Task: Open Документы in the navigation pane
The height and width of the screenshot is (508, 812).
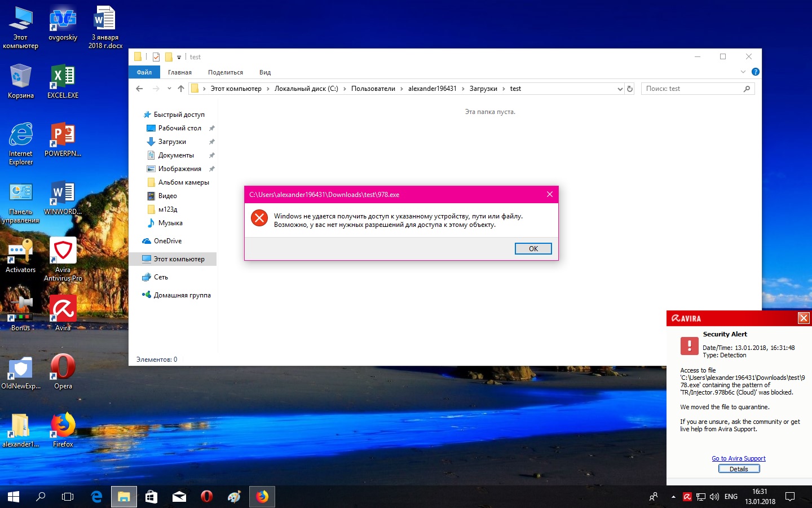Action: click(x=170, y=155)
